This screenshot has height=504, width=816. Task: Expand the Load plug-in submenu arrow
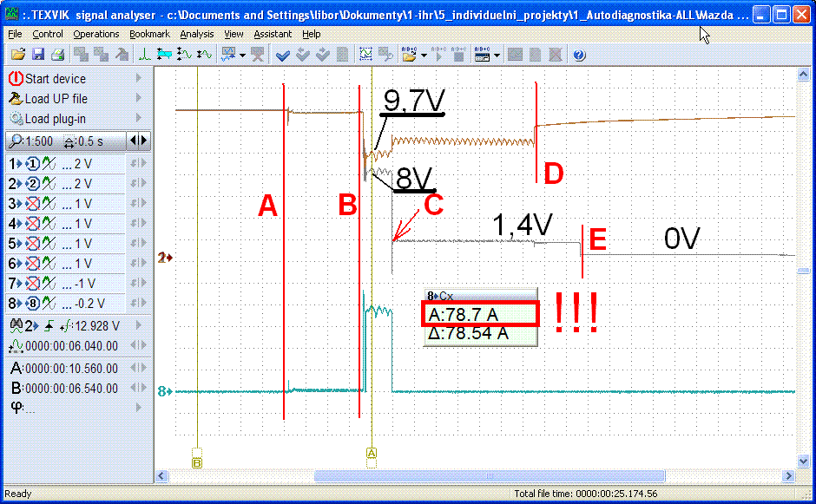tap(138, 118)
